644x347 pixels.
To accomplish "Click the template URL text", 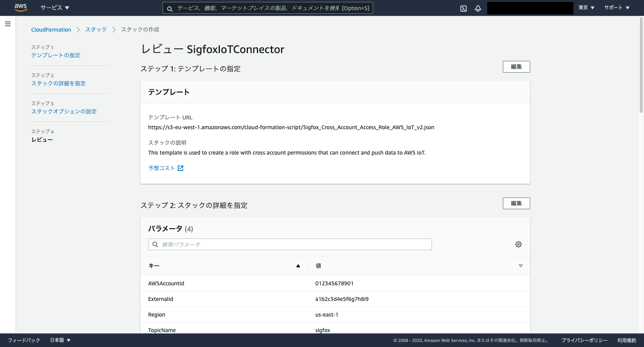I will [x=291, y=127].
